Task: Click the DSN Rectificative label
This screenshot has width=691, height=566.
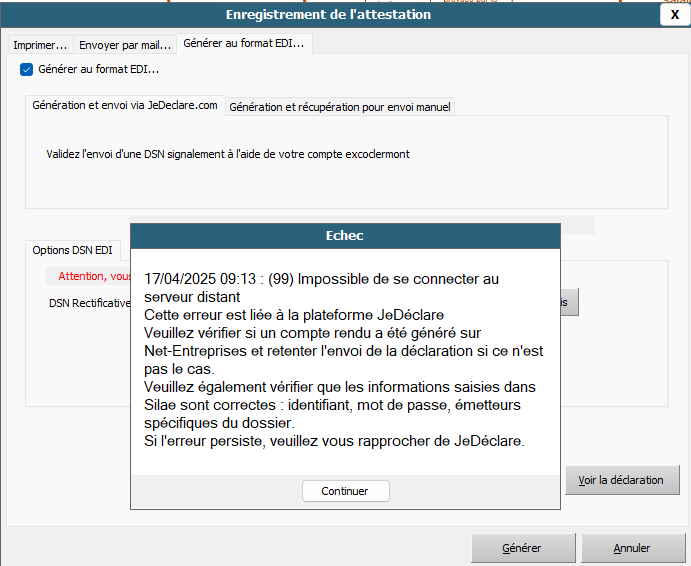Action: (x=90, y=303)
